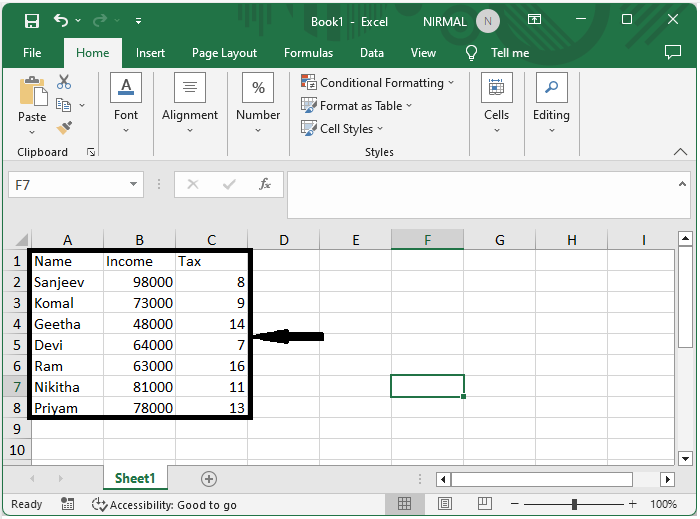Click the Format Painter brush icon

[64, 128]
